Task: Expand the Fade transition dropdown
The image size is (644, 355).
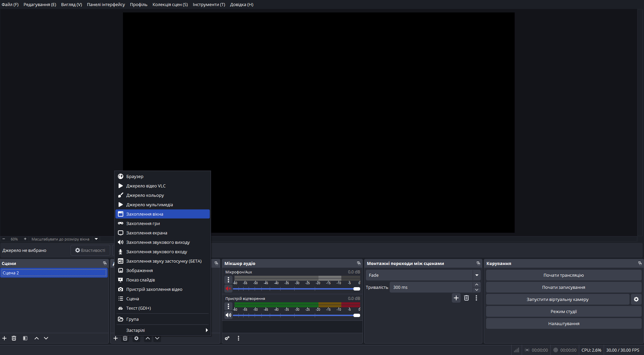Action: point(476,275)
